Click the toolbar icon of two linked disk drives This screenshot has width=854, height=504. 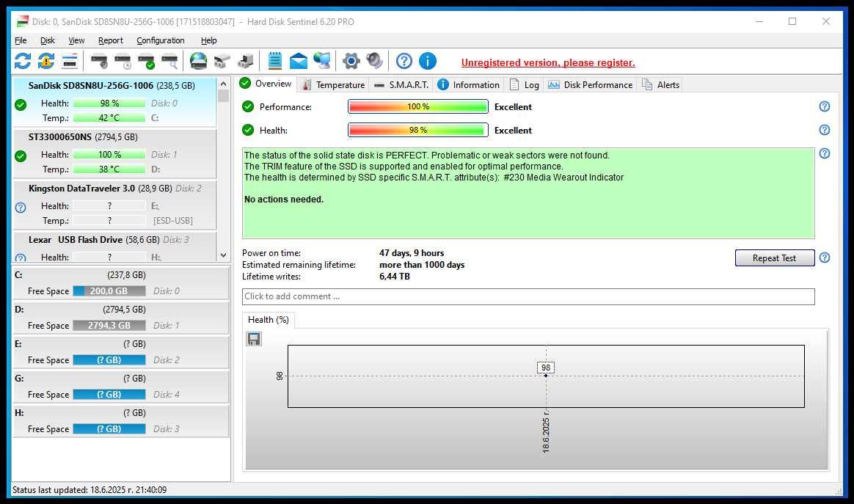(222, 61)
